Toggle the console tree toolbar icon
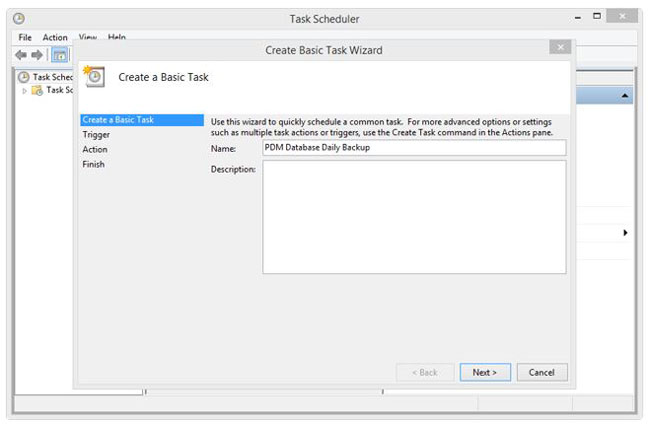 point(59,55)
